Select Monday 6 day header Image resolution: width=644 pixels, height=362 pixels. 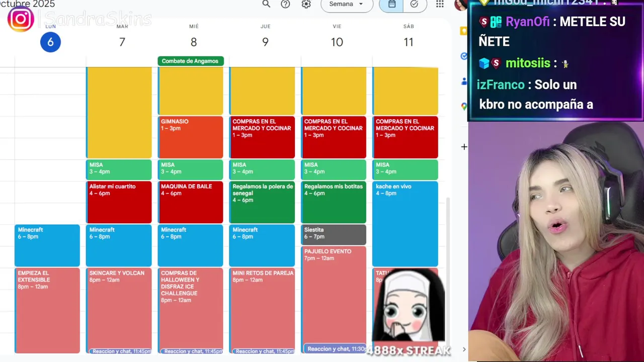coord(50,42)
